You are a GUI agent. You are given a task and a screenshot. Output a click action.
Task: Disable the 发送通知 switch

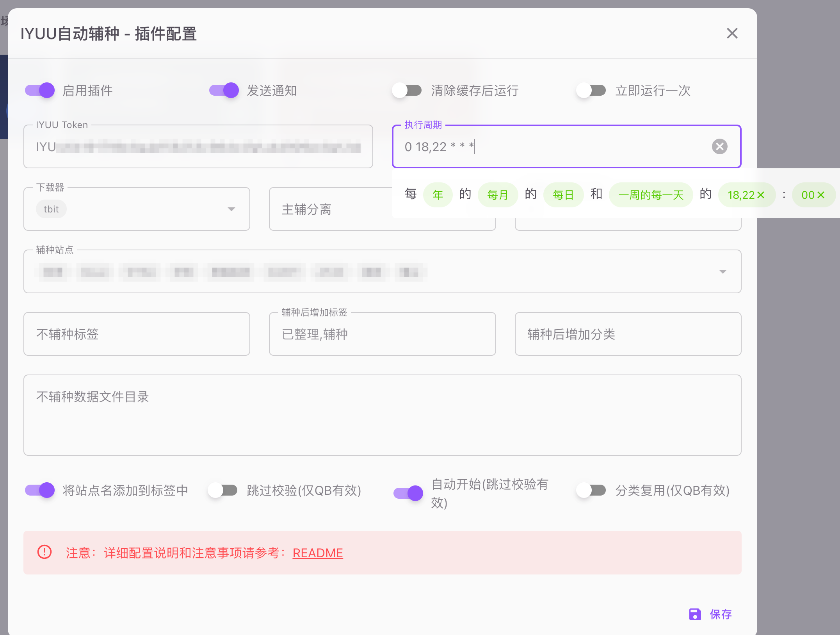224,91
